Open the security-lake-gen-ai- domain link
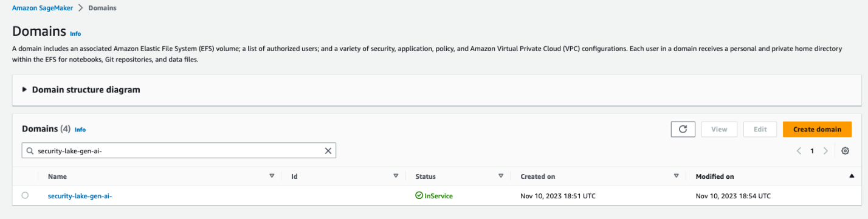 pos(80,196)
